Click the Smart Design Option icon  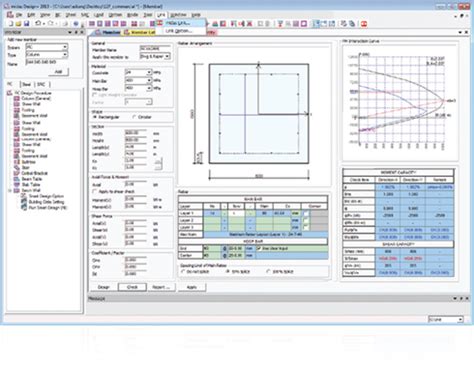[x=24, y=196]
